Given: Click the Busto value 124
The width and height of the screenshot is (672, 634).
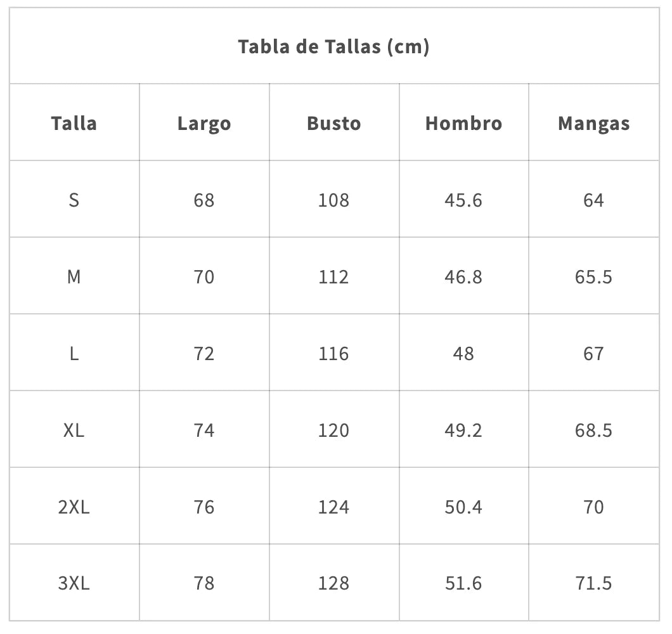Looking at the screenshot, I should [334, 507].
